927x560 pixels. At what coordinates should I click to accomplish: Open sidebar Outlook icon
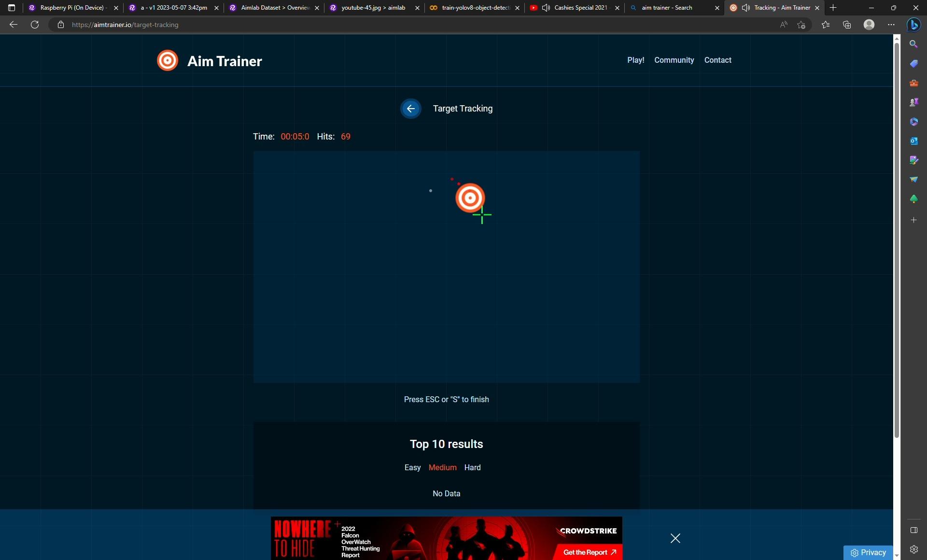click(913, 141)
